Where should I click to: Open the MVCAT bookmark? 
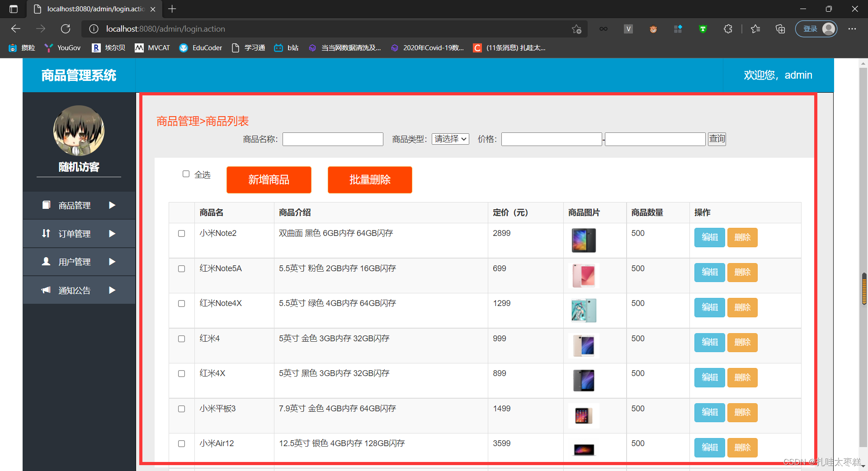pos(152,48)
